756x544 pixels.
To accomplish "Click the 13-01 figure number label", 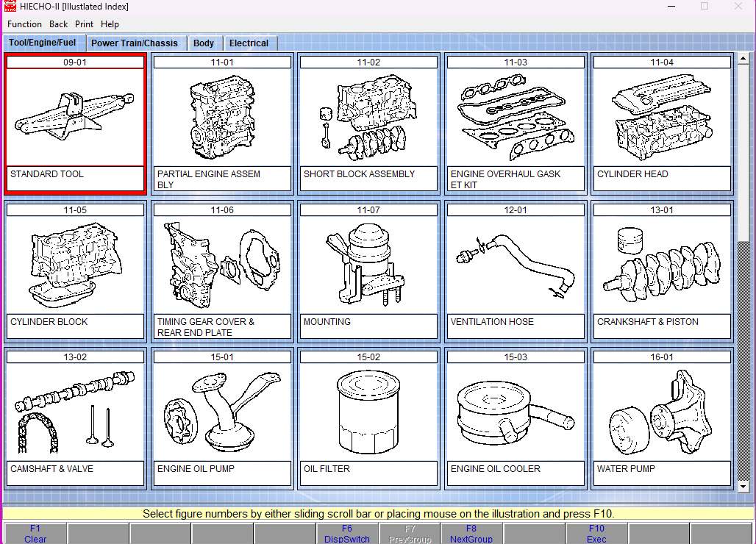I will click(662, 210).
